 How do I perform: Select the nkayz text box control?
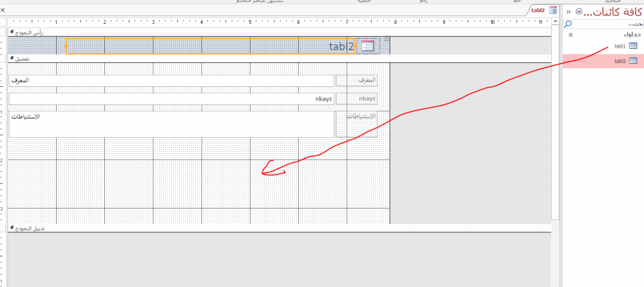coord(172,99)
